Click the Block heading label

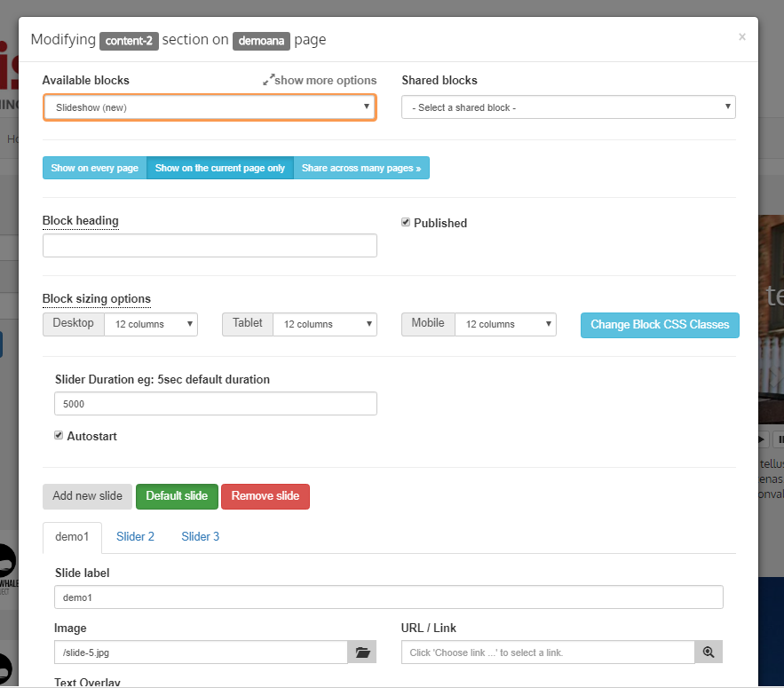[x=81, y=220]
